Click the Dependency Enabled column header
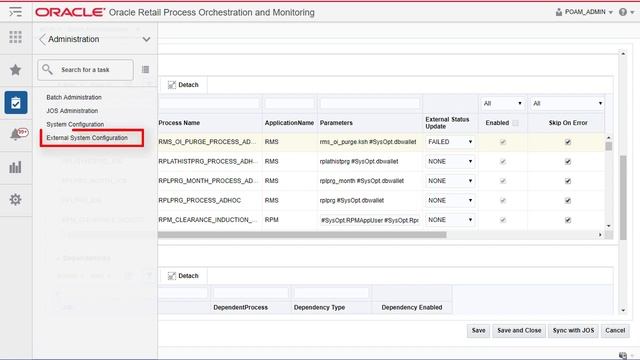The image size is (640, 360). click(412, 307)
